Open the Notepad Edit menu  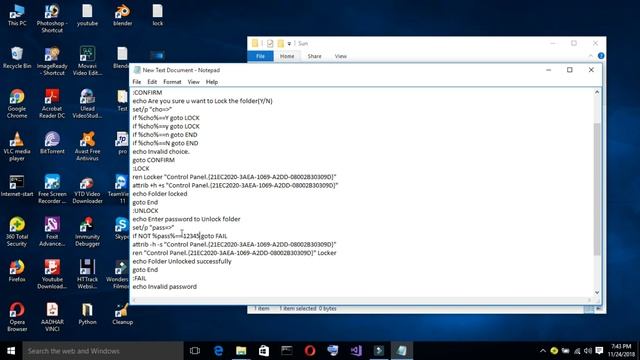tap(152, 82)
